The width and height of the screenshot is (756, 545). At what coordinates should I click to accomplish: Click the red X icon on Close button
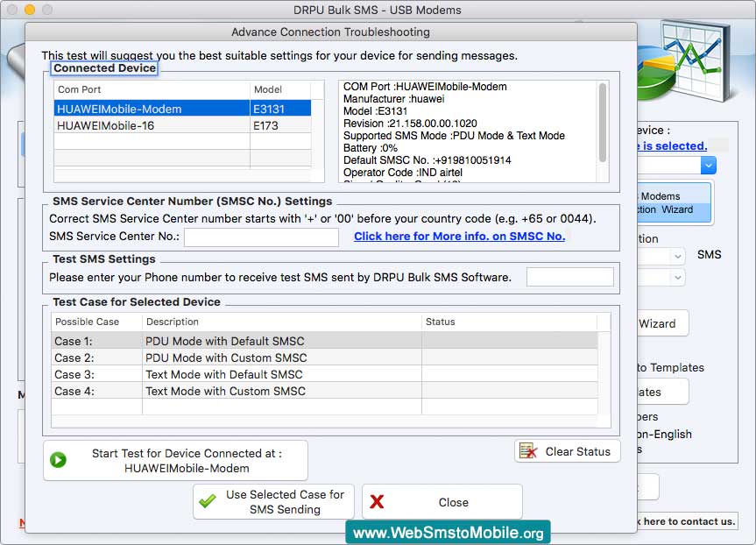click(378, 502)
